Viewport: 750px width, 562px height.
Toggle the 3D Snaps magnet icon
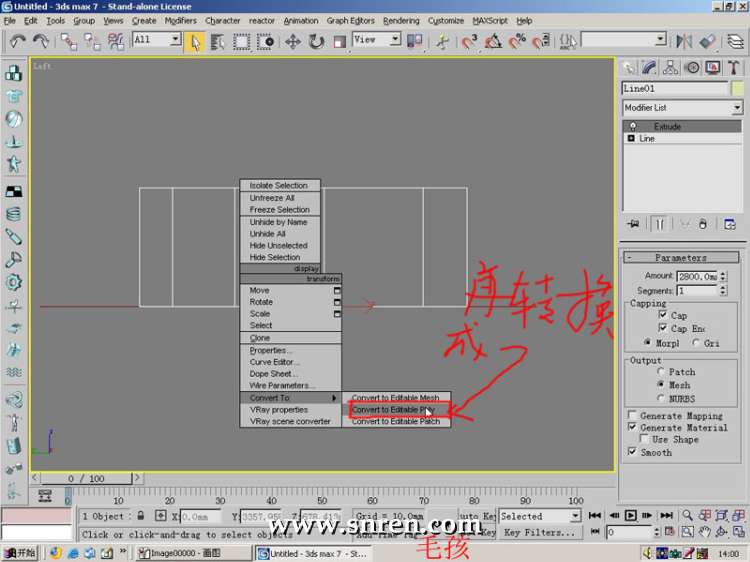[469, 42]
